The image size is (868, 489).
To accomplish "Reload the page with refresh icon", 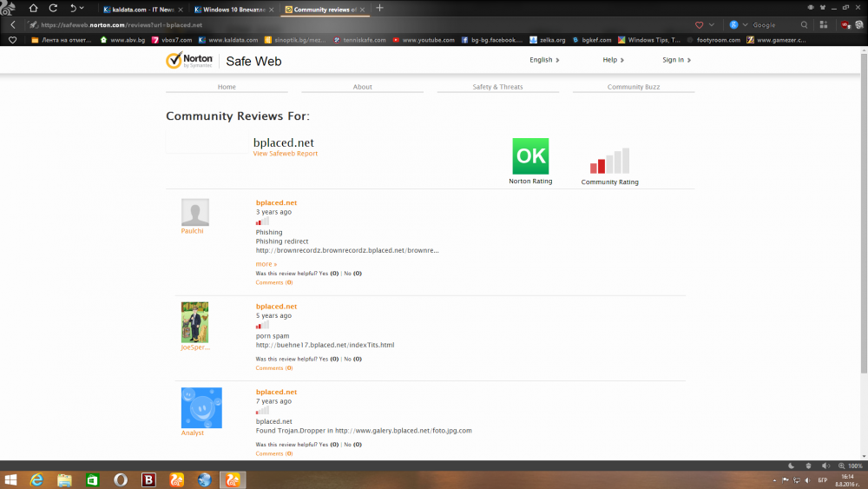I will pos(53,9).
